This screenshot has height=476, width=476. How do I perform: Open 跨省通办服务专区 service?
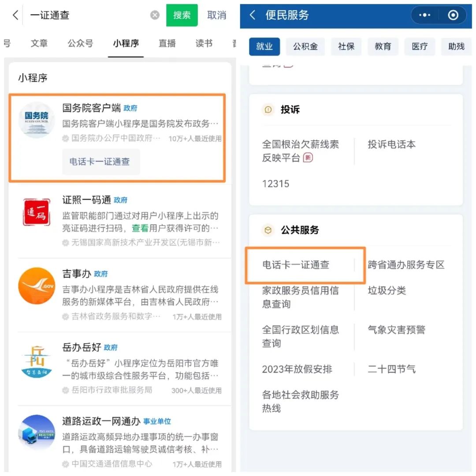click(x=406, y=265)
